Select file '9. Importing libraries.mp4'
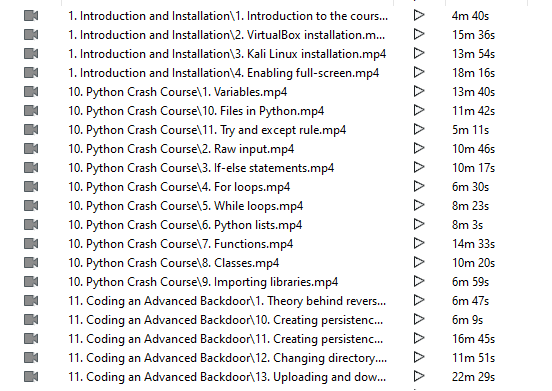The image size is (552, 391). tap(203, 282)
